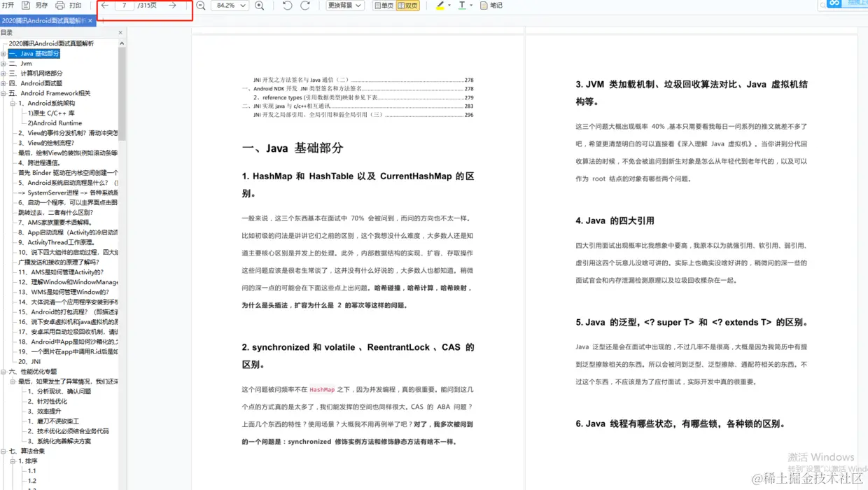Collapse the 1. 排序 tree node
This screenshot has height=490, width=868.
[x=13, y=461]
